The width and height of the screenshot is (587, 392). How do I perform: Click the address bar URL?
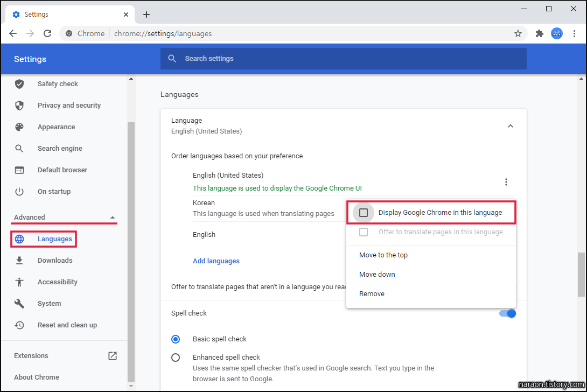pos(163,34)
